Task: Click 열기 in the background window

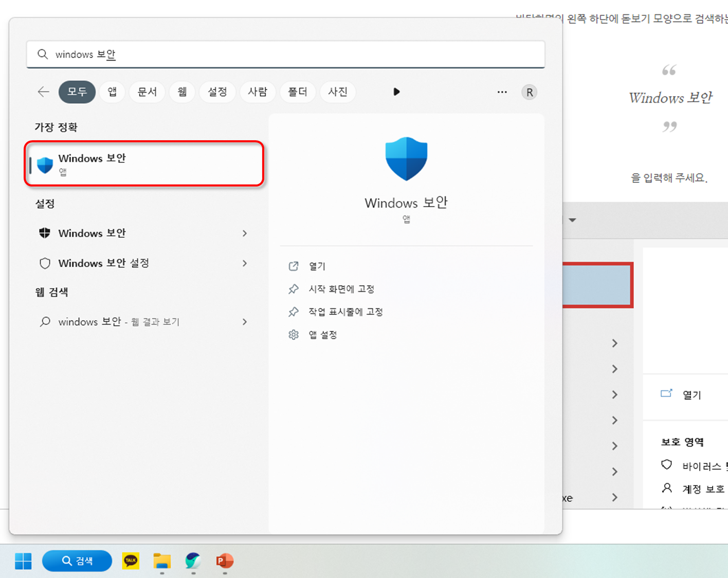Action: point(692,395)
